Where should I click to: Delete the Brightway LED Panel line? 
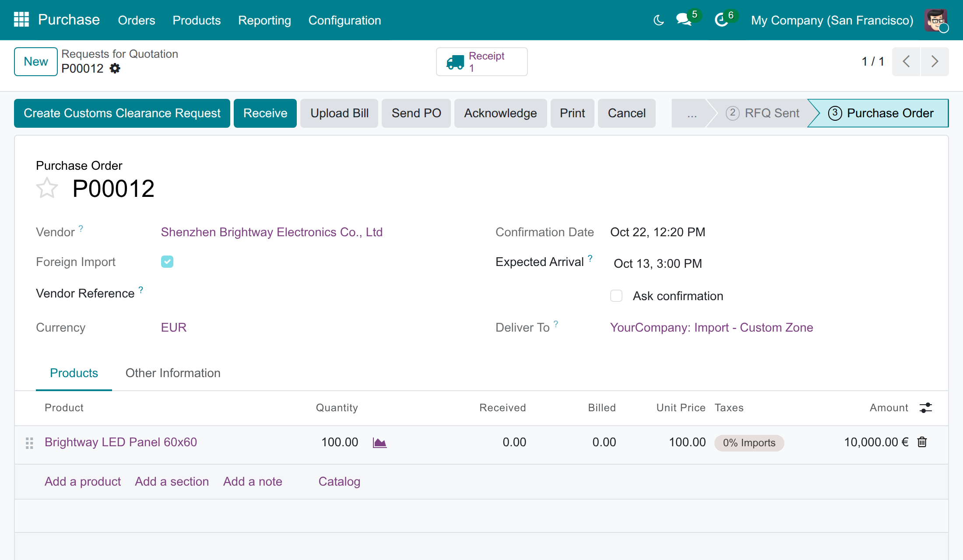click(x=922, y=442)
